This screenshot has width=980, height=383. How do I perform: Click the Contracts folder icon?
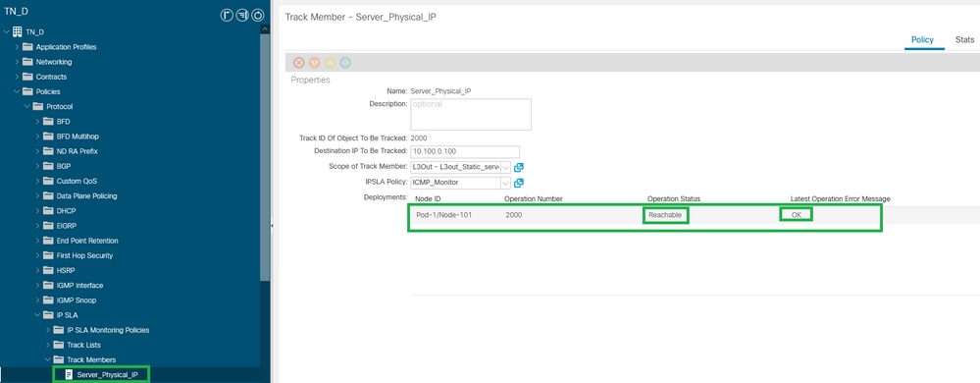click(x=27, y=77)
